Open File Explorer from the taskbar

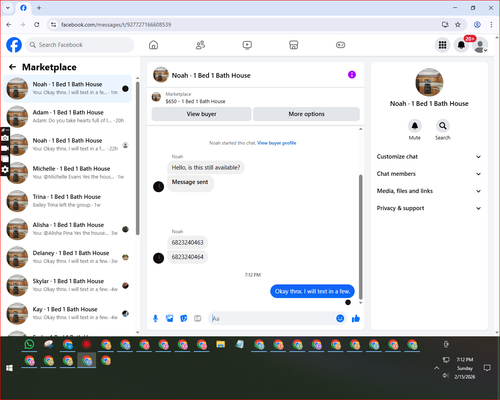pyautogui.click(x=221, y=344)
